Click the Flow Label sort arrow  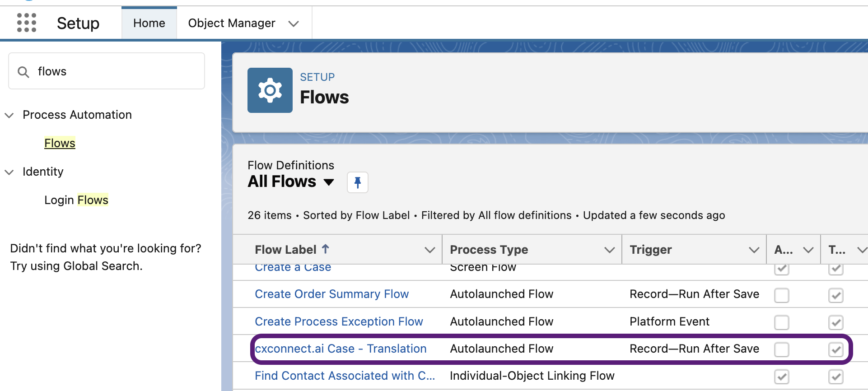(x=326, y=249)
